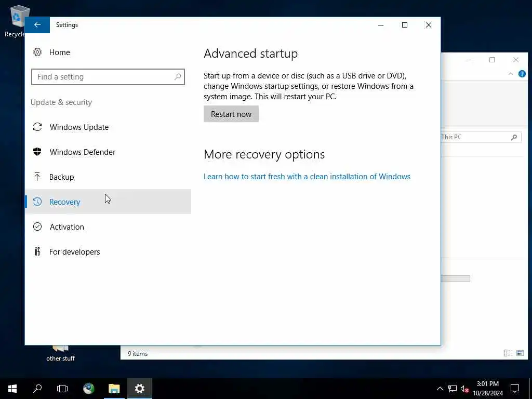The height and width of the screenshot is (399, 532).
Task: Click the Home gear icon
Action: pos(37,52)
